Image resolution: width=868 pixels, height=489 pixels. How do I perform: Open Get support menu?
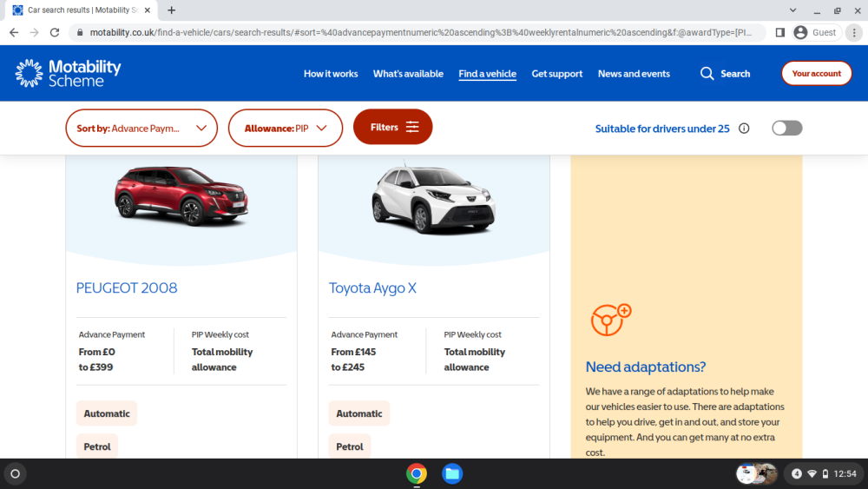[557, 74]
